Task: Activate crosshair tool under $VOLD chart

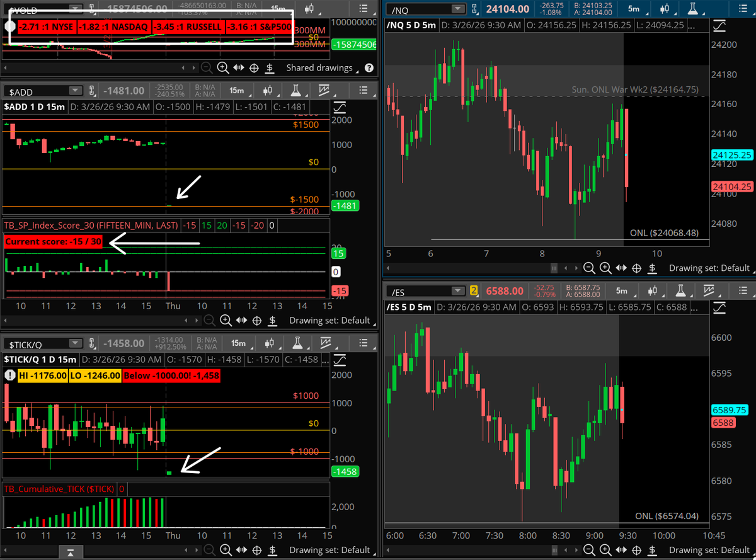Action: click(255, 68)
